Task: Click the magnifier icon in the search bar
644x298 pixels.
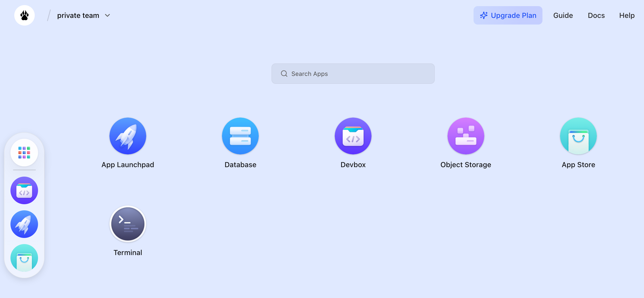Action: click(284, 74)
